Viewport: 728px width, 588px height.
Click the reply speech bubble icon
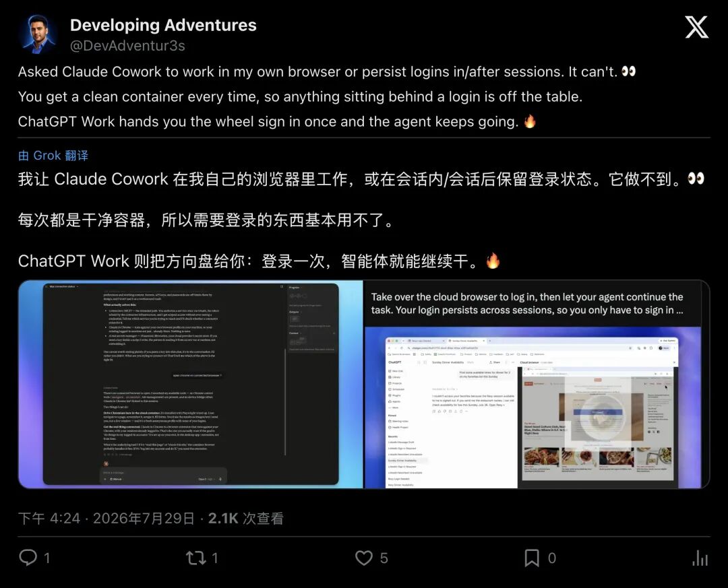tap(28, 558)
